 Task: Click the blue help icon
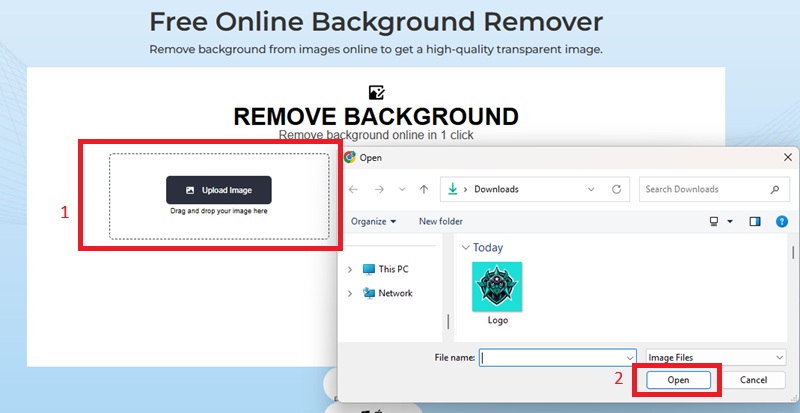tap(782, 221)
